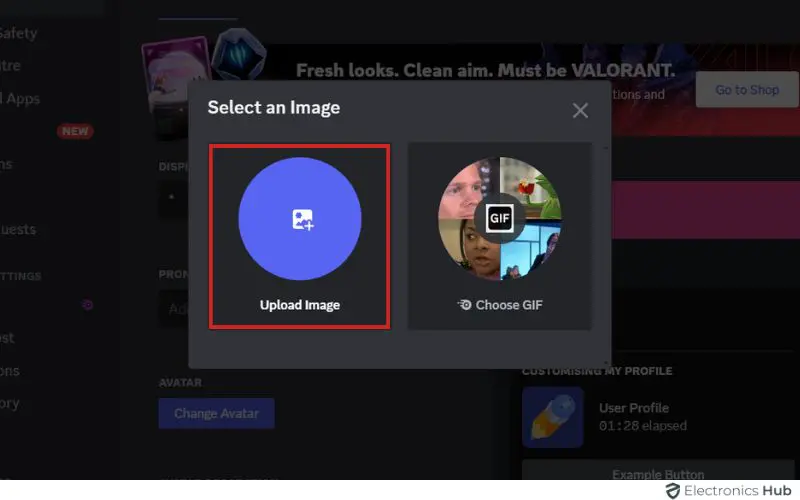The width and height of the screenshot is (800, 500).
Task: Click the Change Avatar button
Action: 216,413
